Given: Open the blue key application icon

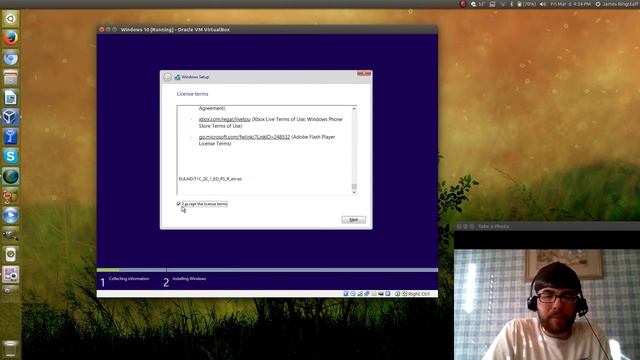Looking at the screenshot, I should click(x=11, y=137).
